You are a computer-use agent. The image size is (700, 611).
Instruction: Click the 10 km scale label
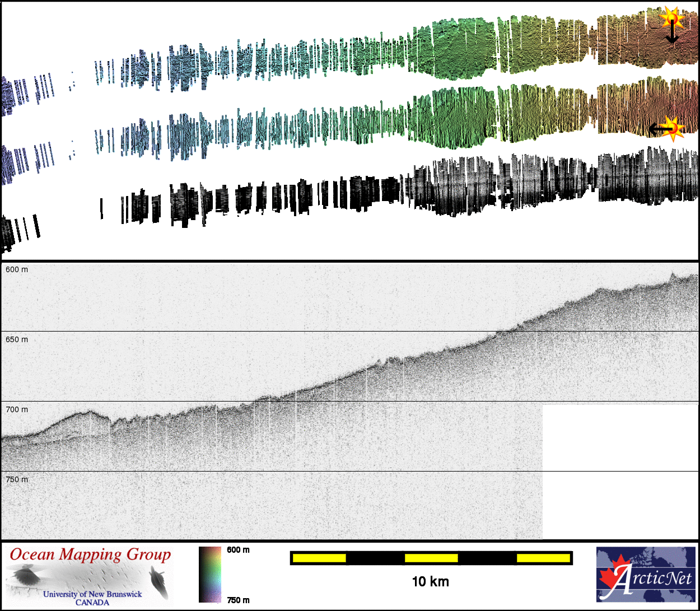click(x=430, y=582)
